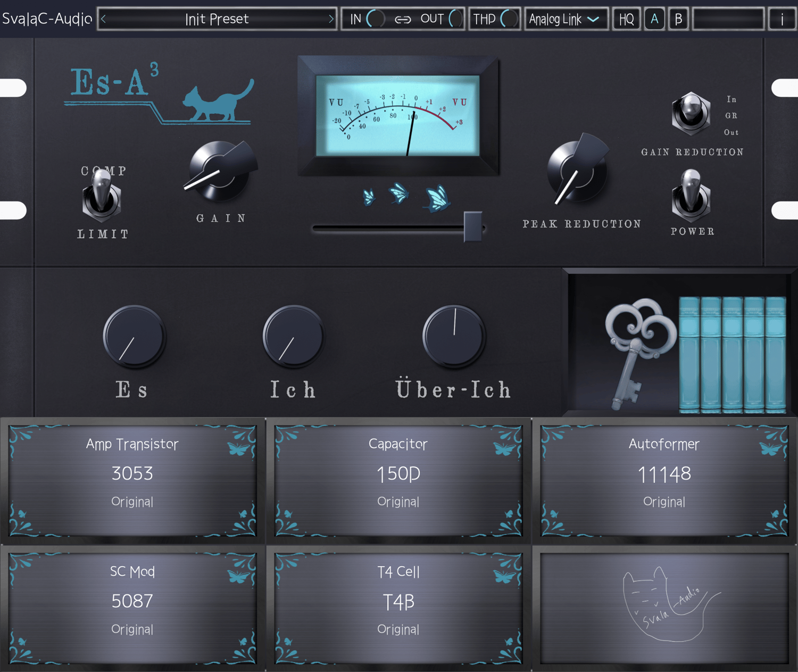Enable the HQ mode button
The image size is (798, 672).
click(626, 19)
